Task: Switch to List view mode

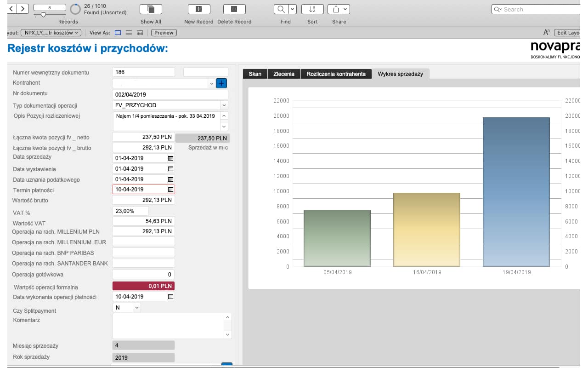Action: [129, 33]
